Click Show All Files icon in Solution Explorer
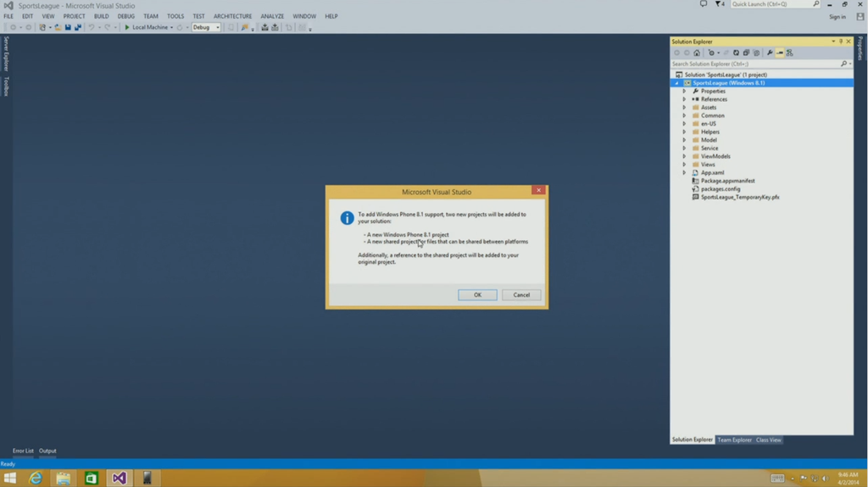 [756, 53]
